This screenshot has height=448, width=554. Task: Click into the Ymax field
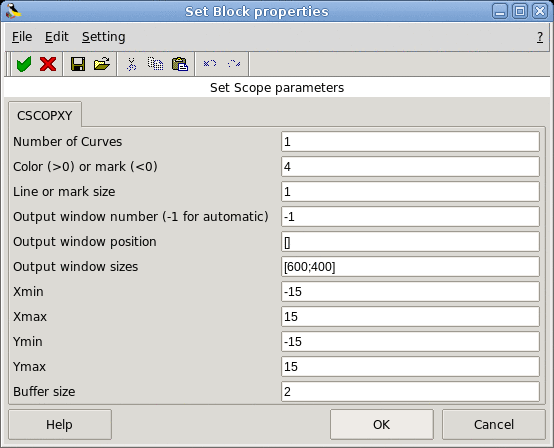click(410, 366)
